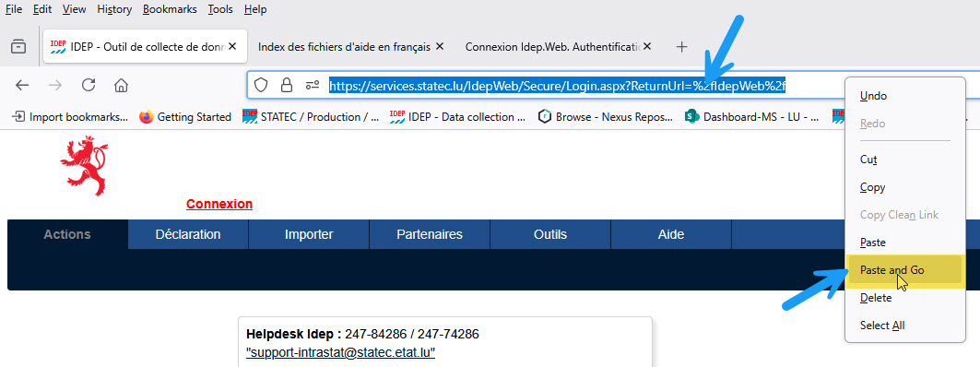Open the File menu
The width and height of the screenshot is (980, 367).
point(14,9)
